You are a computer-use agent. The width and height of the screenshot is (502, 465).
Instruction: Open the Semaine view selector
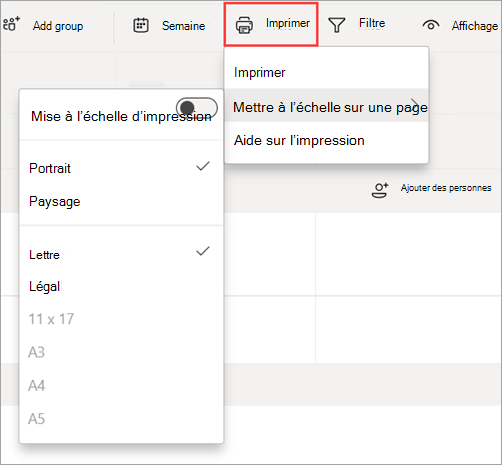[169, 25]
